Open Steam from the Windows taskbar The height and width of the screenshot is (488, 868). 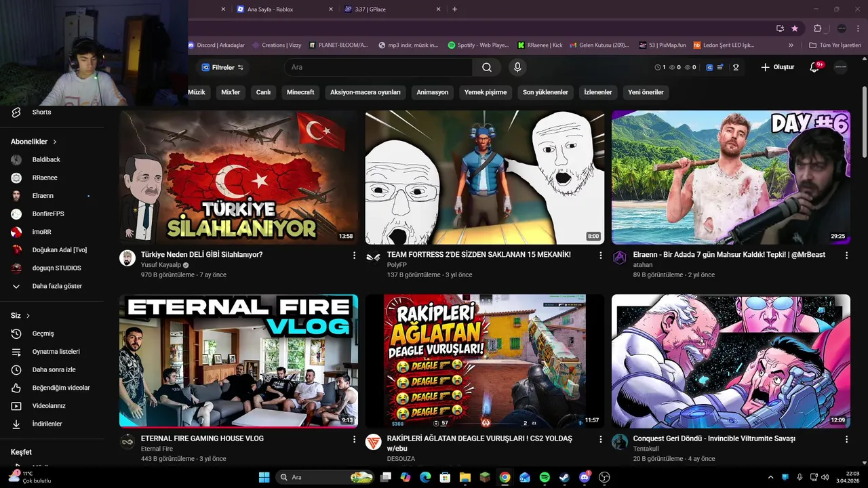click(x=565, y=477)
